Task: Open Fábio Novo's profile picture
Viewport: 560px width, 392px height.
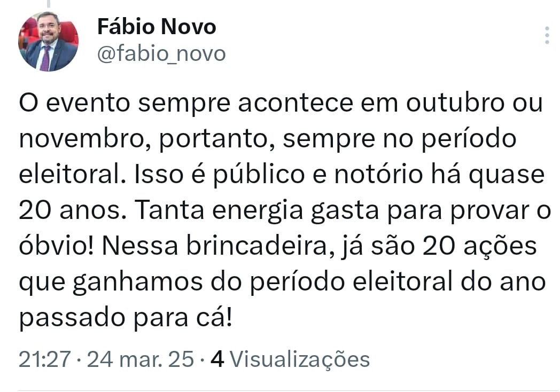Action: tap(48, 41)
